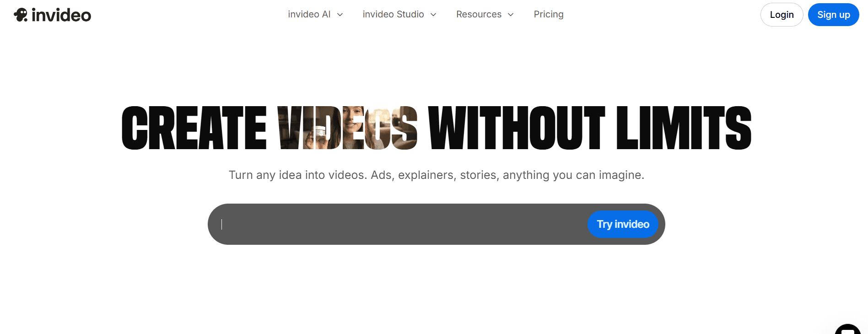Open the chat widget icon

pyautogui.click(x=848, y=329)
